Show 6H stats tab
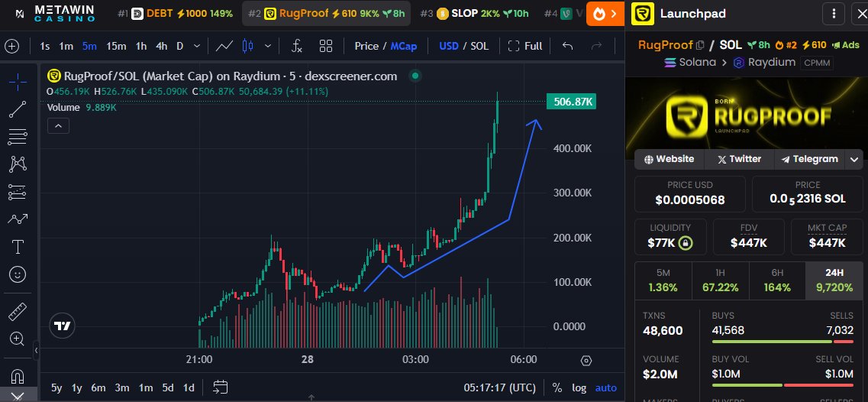Screen dimensions: 868x402 point(777,280)
